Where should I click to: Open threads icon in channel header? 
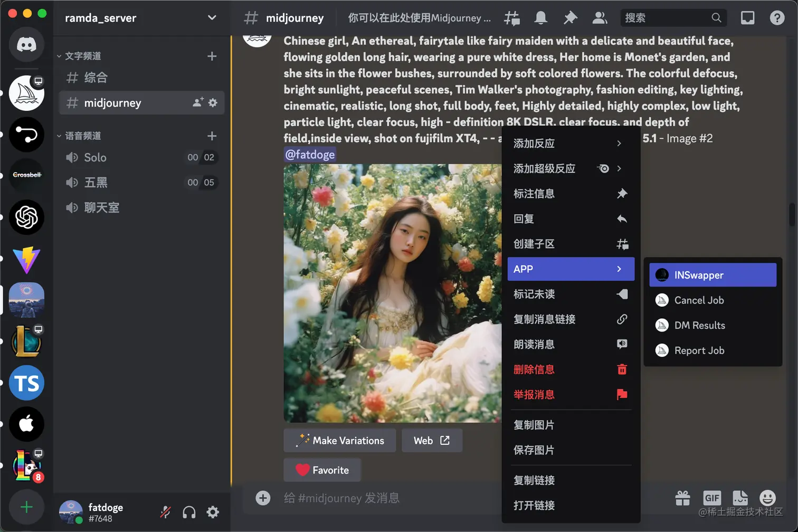pos(511,18)
